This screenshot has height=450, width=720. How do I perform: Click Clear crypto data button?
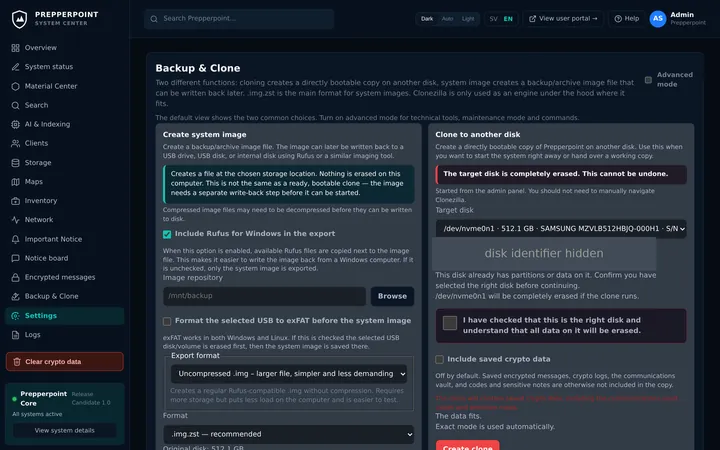[x=65, y=362]
